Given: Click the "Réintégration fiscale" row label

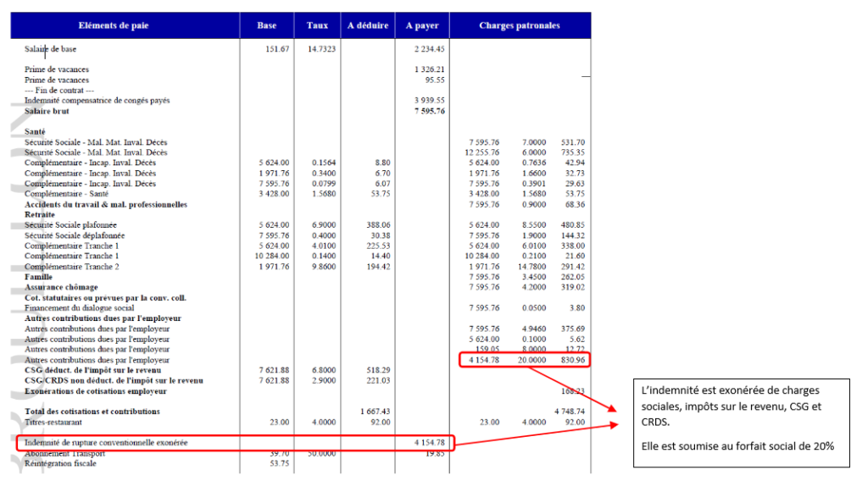Looking at the screenshot, I should tap(60, 463).
